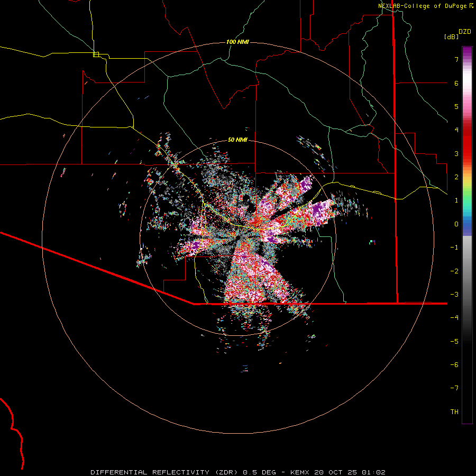The image size is (476, 476).
Task: Click the 3 value on color scale
Action: click(456, 153)
